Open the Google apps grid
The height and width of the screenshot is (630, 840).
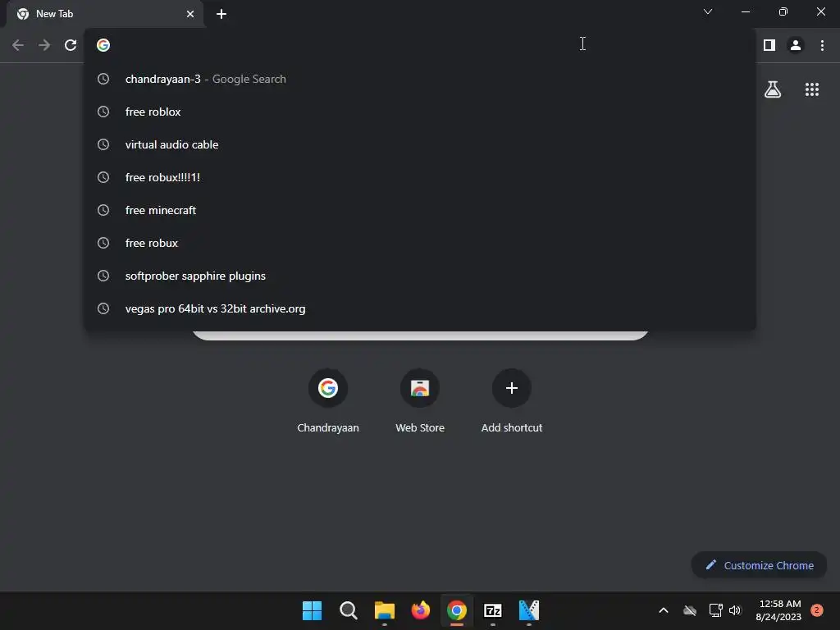click(x=812, y=89)
